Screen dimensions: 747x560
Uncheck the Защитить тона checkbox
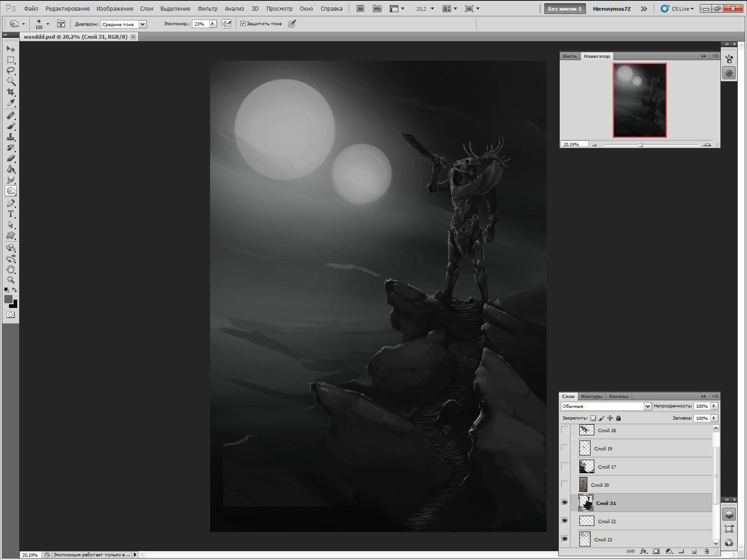(243, 24)
